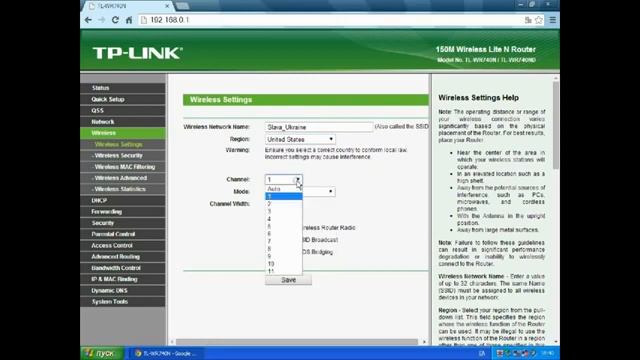Open the System Tools menu item
640x360 pixels.
pyautogui.click(x=123, y=302)
